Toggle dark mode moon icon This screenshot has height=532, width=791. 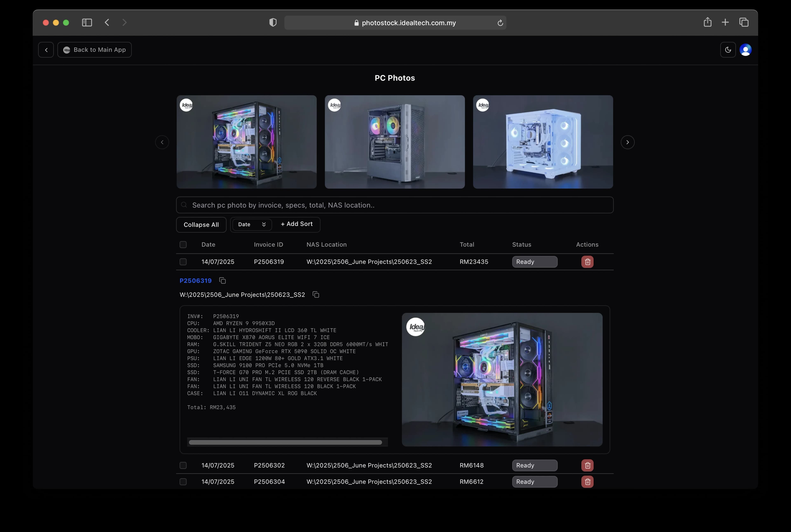coord(728,50)
